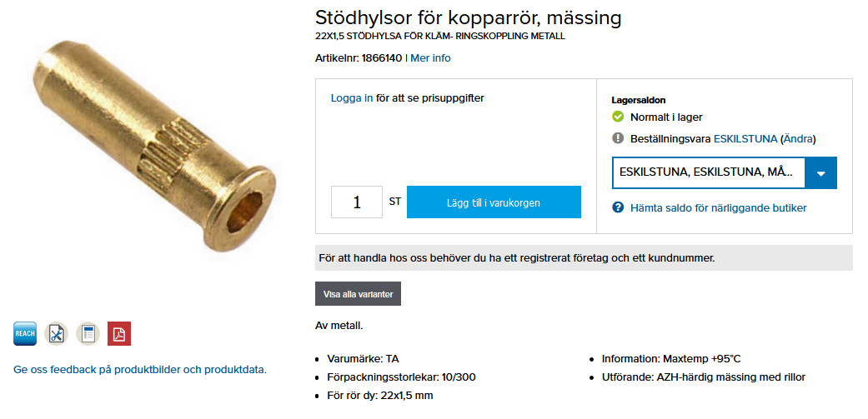Click the help icon beside Hämta saldo
Viewport: 868px width, 419px height.
619,207
